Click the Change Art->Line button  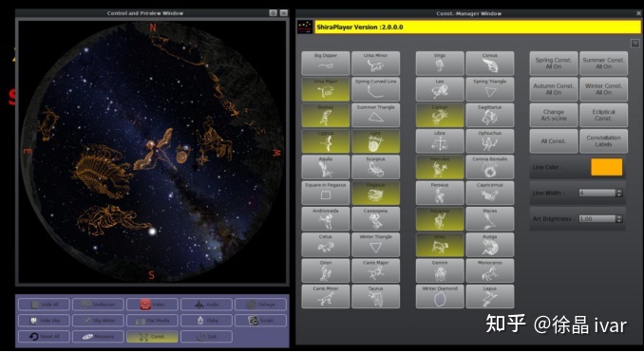click(554, 115)
